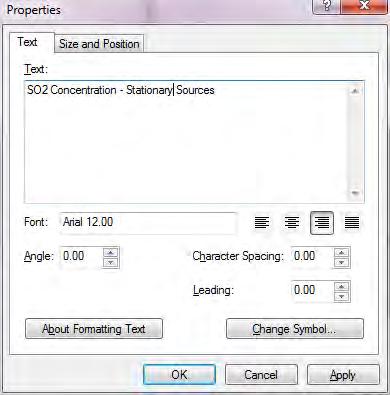Click Apply to apply text changes

(x=343, y=375)
